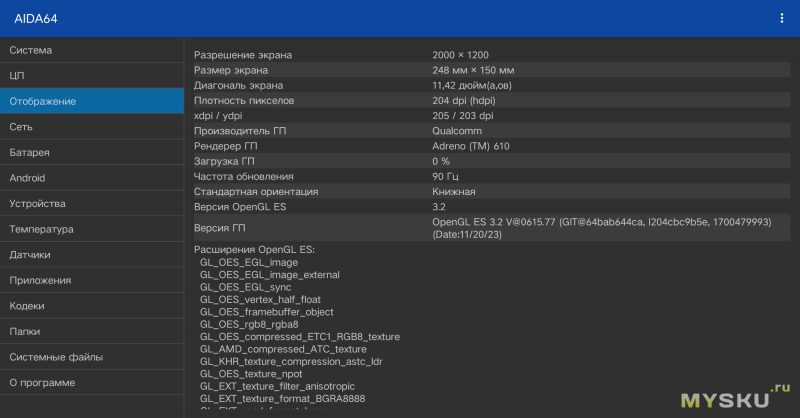Select the Версия OpenGL ES row label
Screen dimensions: 800x418
(x=240, y=207)
